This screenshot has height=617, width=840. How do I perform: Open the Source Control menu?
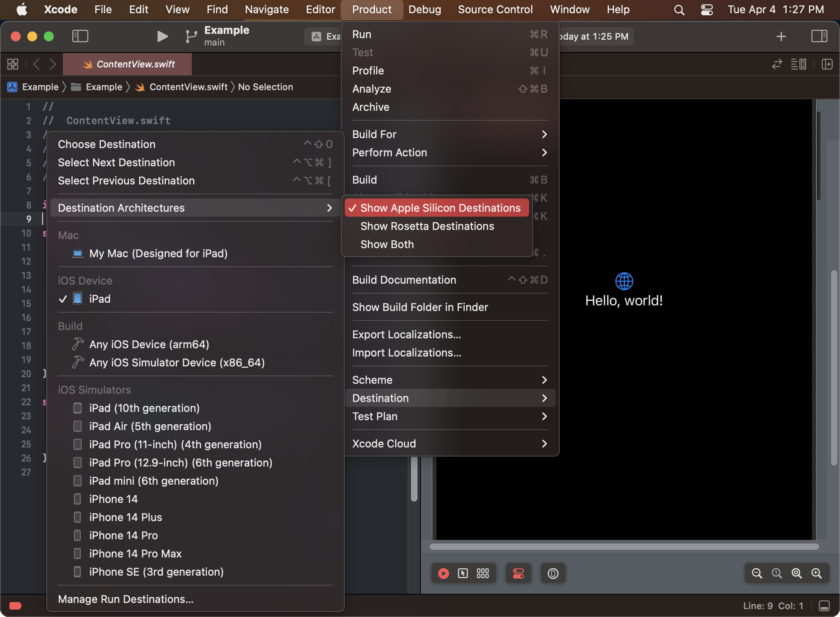click(495, 10)
